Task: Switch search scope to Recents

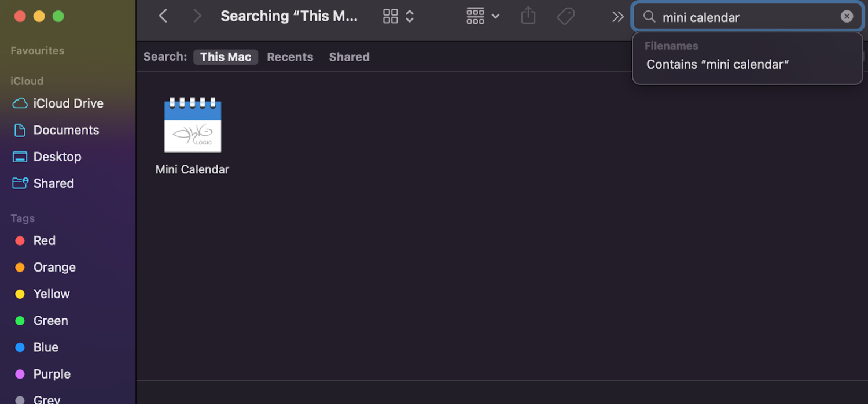Action: (x=290, y=57)
